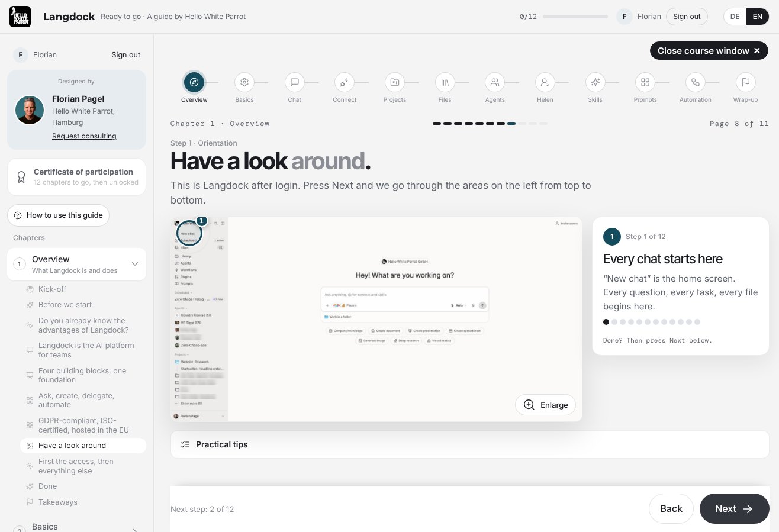Open the Connect plug chapter icon
The width and height of the screenshot is (779, 532).
point(345,82)
